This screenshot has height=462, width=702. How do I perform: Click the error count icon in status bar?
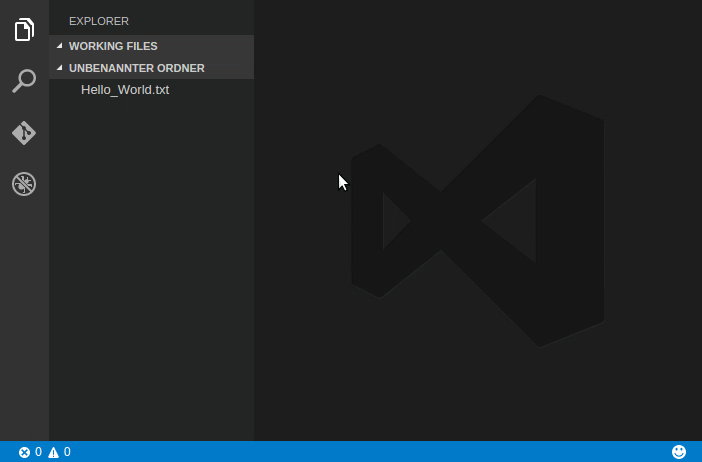pos(25,452)
